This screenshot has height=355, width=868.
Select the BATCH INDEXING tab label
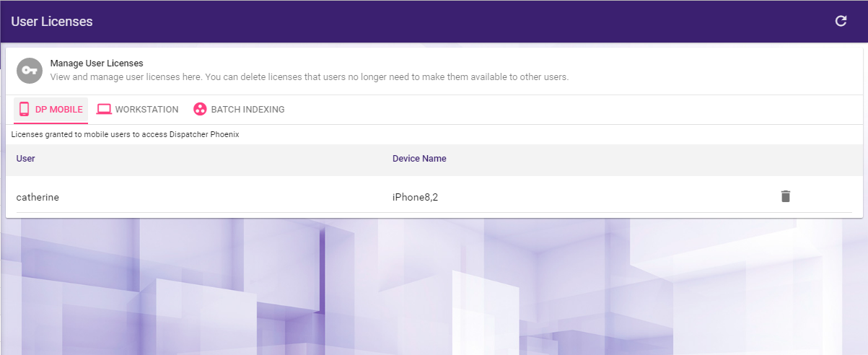(247, 110)
